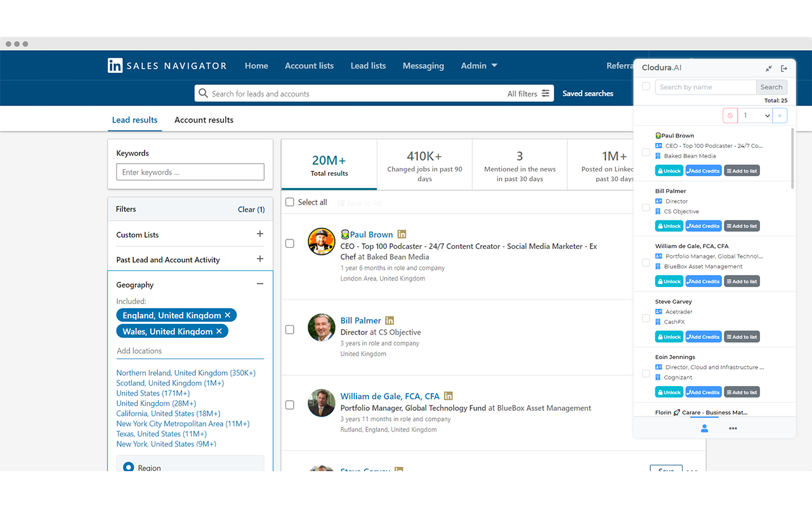Collapse the Clodura.AI panel with shrink icon
812x508 pixels.
(769, 68)
